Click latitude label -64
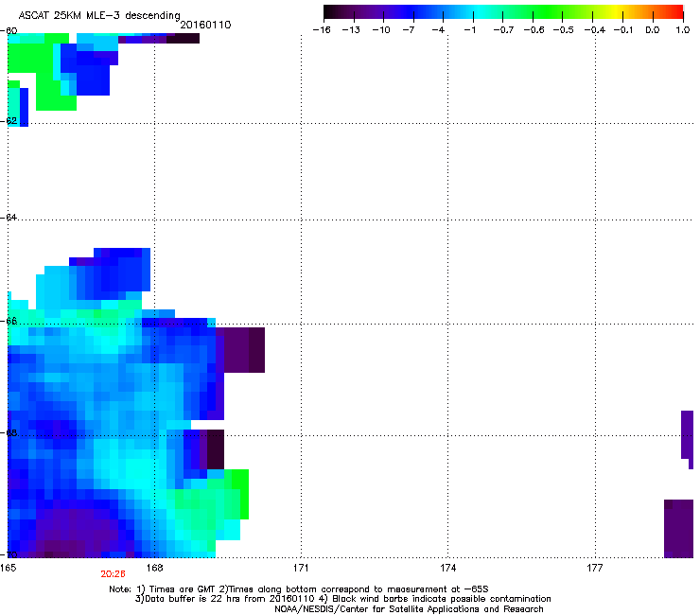This screenshot has height=615, width=700. tap(9, 217)
